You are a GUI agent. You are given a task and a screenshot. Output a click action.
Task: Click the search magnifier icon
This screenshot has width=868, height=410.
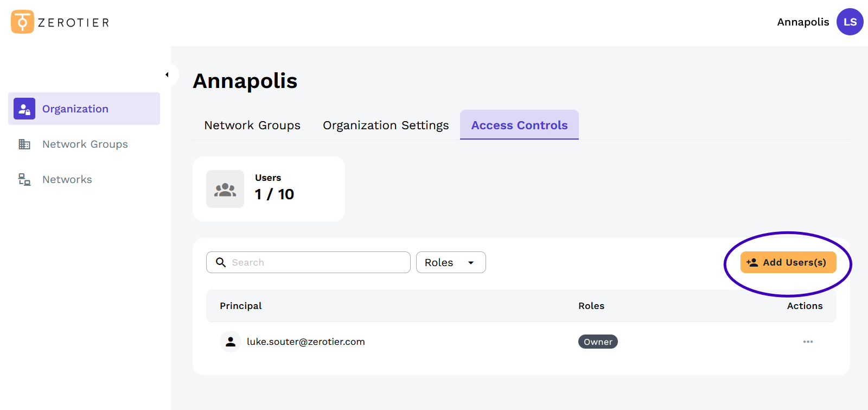pos(221,262)
